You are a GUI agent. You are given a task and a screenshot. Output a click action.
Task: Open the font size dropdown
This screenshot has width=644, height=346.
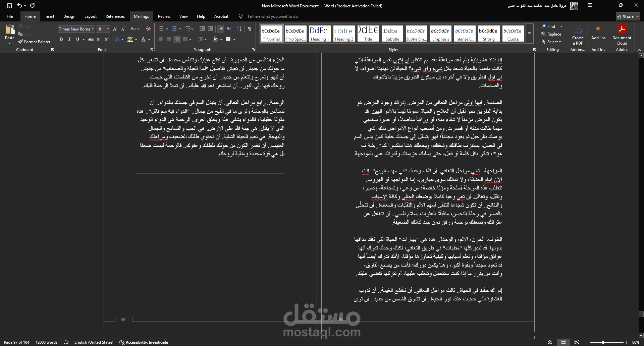[x=108, y=29]
